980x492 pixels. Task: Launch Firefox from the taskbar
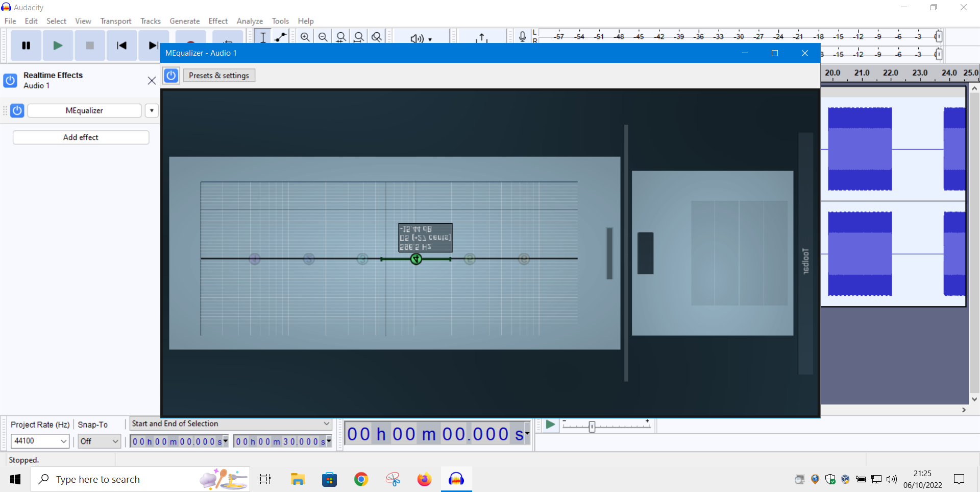point(424,479)
